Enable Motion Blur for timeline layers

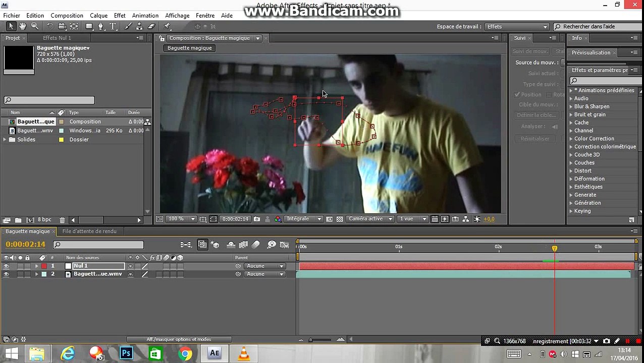(255, 245)
